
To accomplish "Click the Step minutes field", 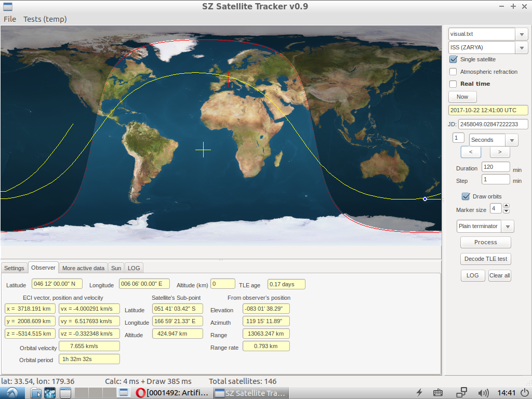I will pyautogui.click(x=496, y=179).
